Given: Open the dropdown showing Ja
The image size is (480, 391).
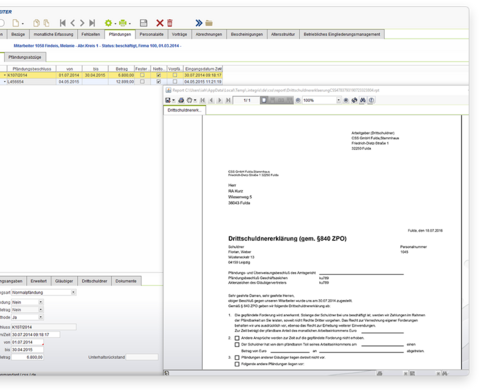Looking at the screenshot, I should click(41, 317).
